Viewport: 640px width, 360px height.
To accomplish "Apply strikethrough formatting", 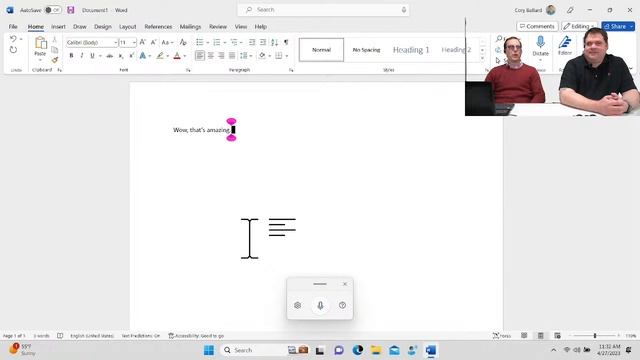I will click(109, 56).
